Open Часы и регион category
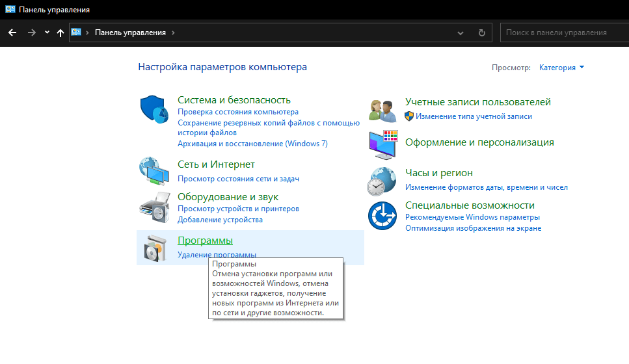The image size is (629, 364). [x=439, y=173]
